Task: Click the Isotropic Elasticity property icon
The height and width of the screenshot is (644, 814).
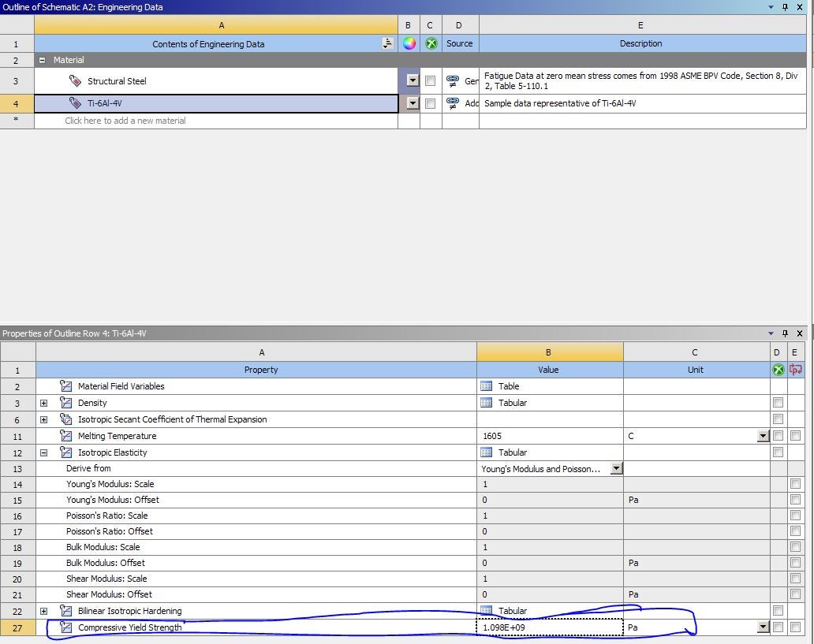Action: point(66,452)
